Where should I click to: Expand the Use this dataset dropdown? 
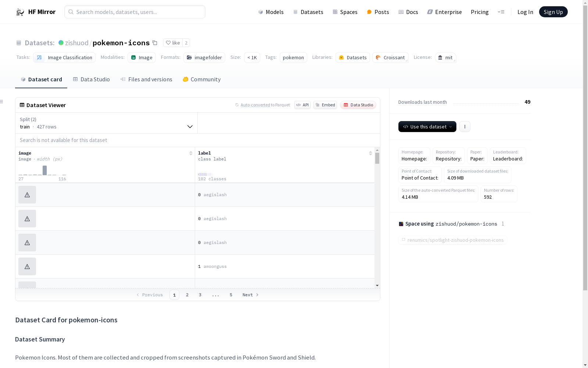point(427,127)
